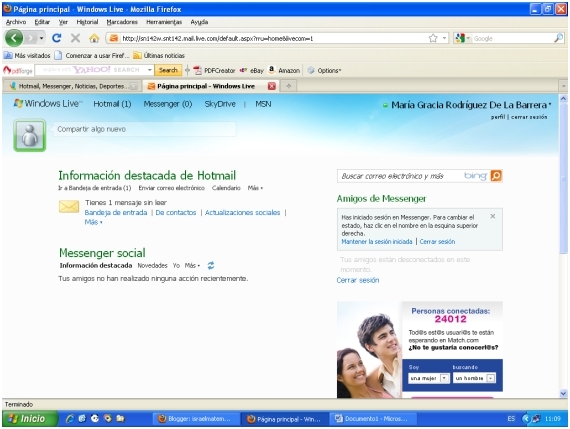Open Actualizaciones sociales link

pyautogui.click(x=242, y=213)
